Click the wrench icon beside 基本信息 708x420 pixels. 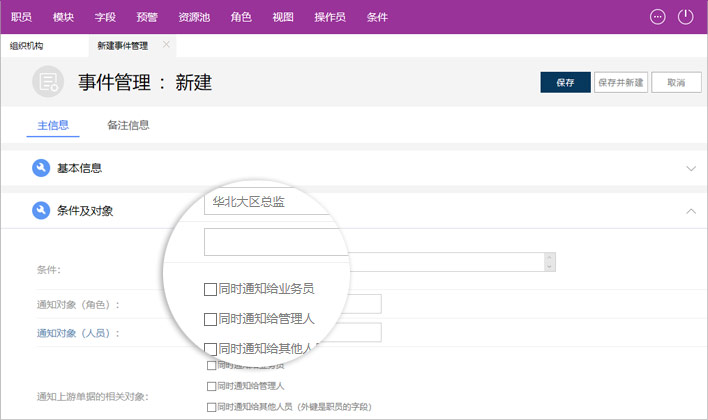(41, 168)
